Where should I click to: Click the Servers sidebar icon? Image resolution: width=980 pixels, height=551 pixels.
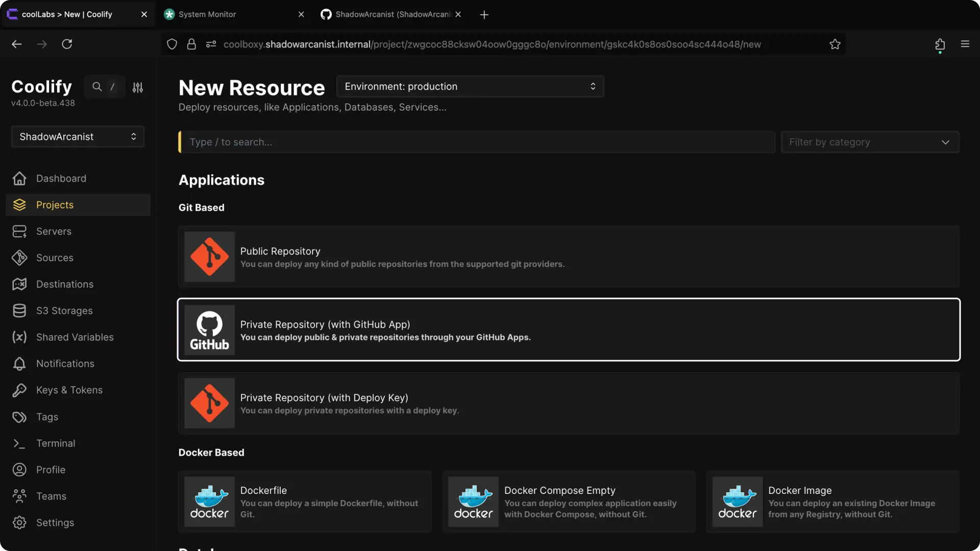point(19,232)
